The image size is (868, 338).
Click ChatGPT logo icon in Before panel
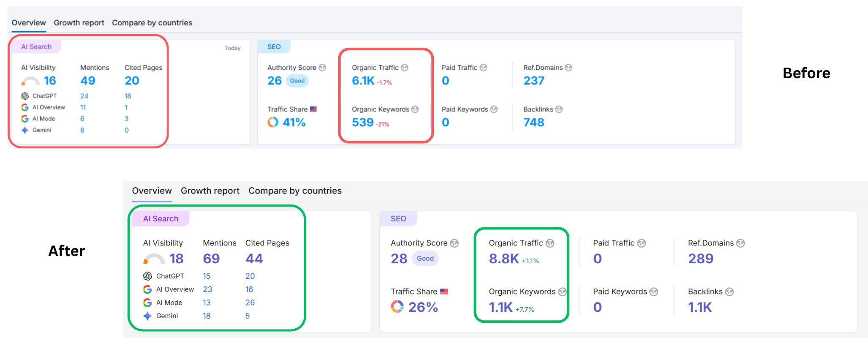pos(25,96)
